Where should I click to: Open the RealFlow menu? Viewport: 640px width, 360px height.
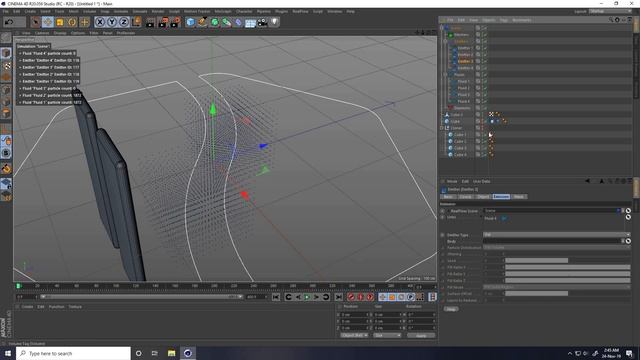(300, 11)
